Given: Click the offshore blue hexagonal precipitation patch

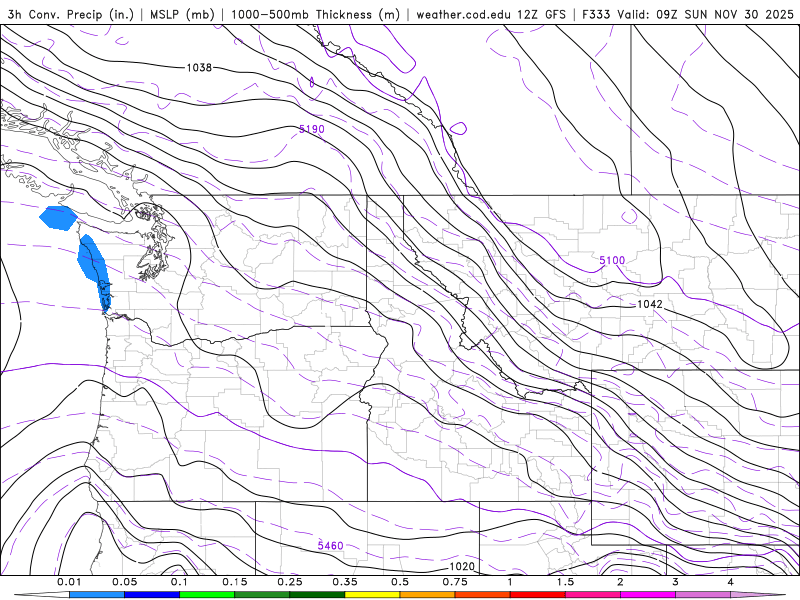Looking at the screenshot, I should pos(58,218).
